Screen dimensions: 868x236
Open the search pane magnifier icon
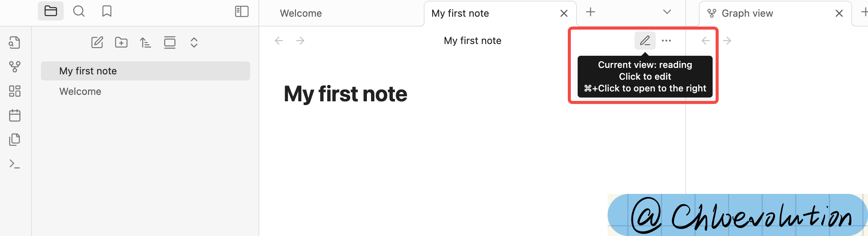[79, 11]
